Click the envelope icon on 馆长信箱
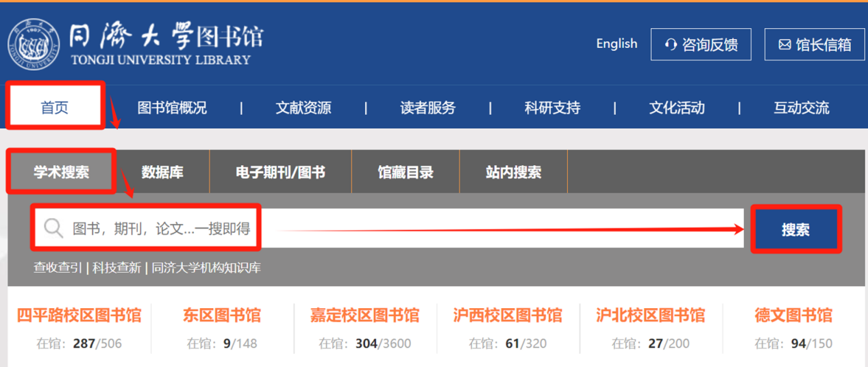 click(784, 45)
